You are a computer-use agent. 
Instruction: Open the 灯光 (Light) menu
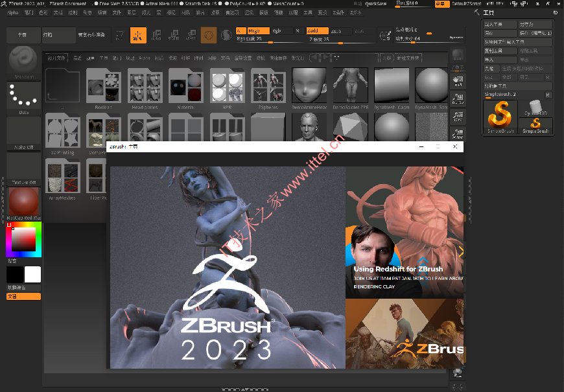(x=146, y=12)
